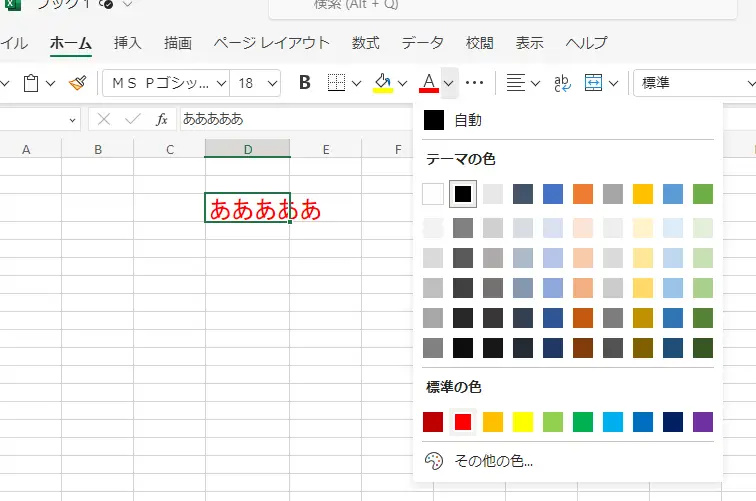
Task: Open the 描画 ribbon tab
Action: pyautogui.click(x=177, y=43)
